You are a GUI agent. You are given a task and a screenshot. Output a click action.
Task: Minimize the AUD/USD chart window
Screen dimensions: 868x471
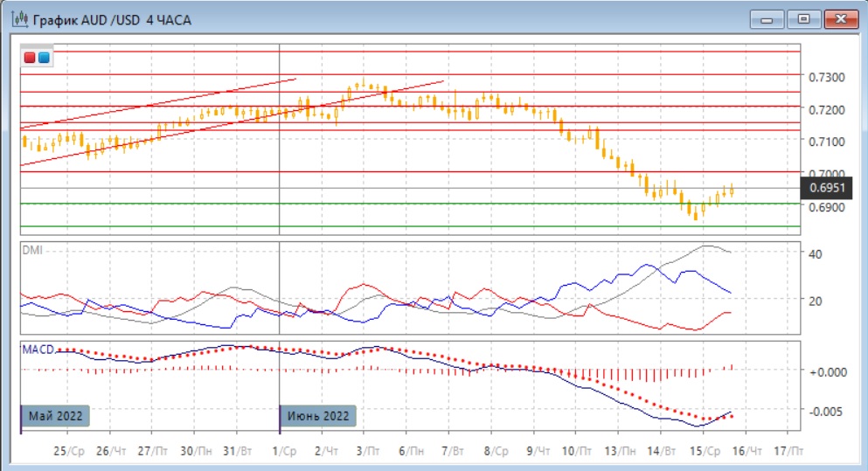(767, 18)
